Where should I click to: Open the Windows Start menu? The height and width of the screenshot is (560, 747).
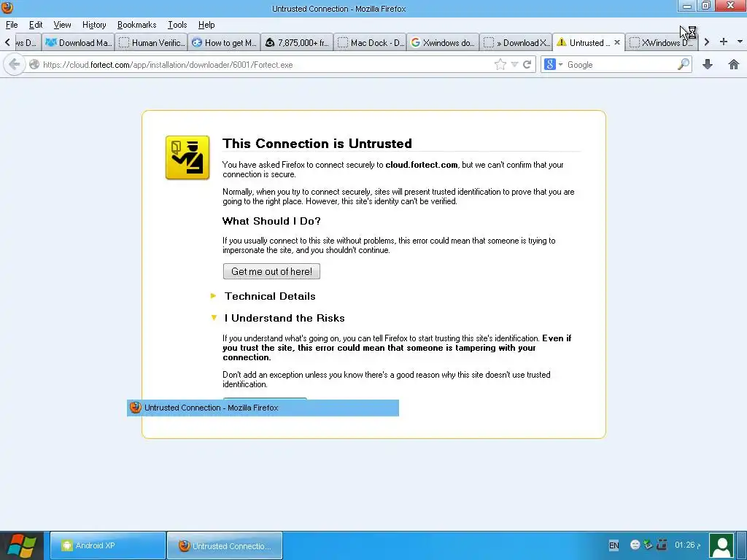point(22,545)
